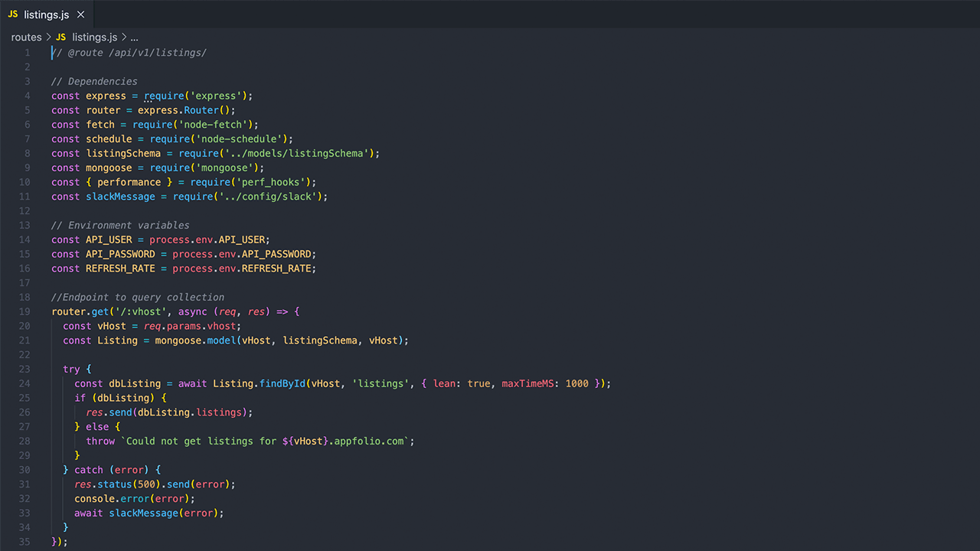980x551 pixels.
Task: Open the routes breadcrumb dropdown
Action: pyautogui.click(x=26, y=37)
